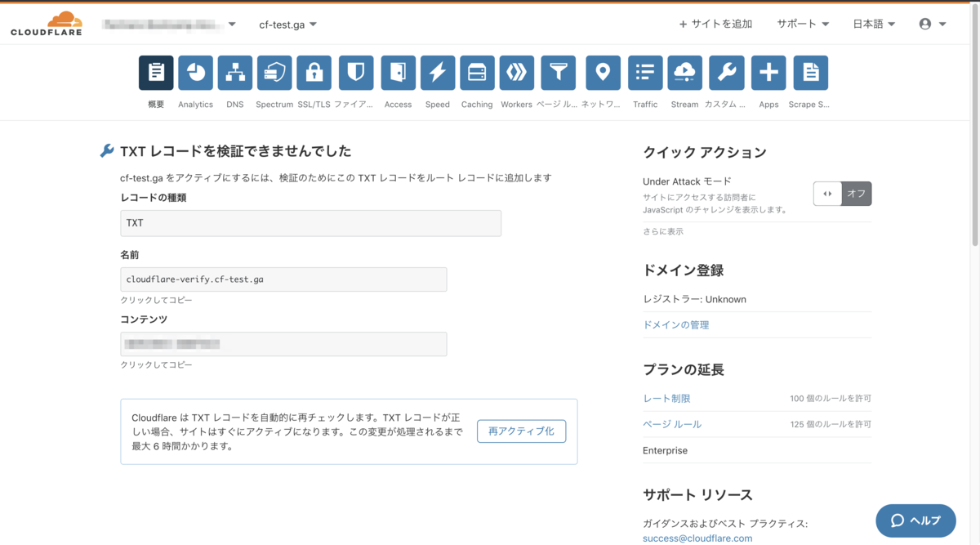980x545 pixels.
Task: Open the user account avatar menu
Action: 933,25
